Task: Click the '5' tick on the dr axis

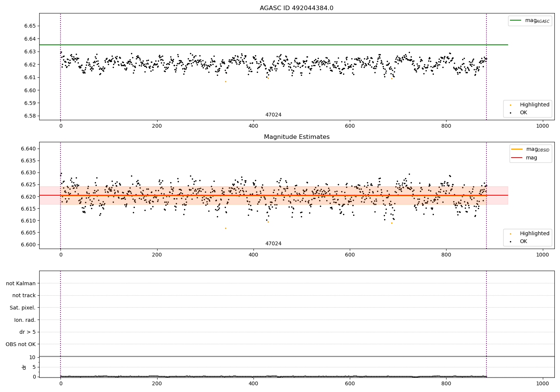Action: coord(34,367)
